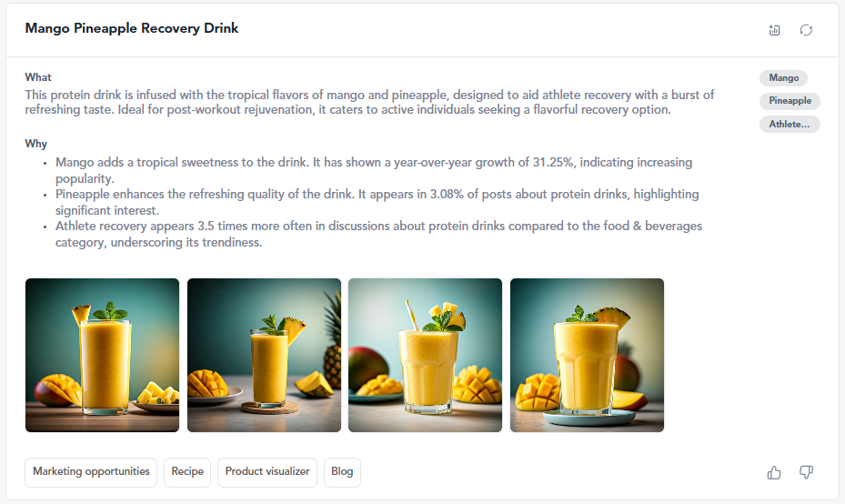Give a thumbs down rating
This screenshot has width=845, height=504.
click(x=806, y=473)
